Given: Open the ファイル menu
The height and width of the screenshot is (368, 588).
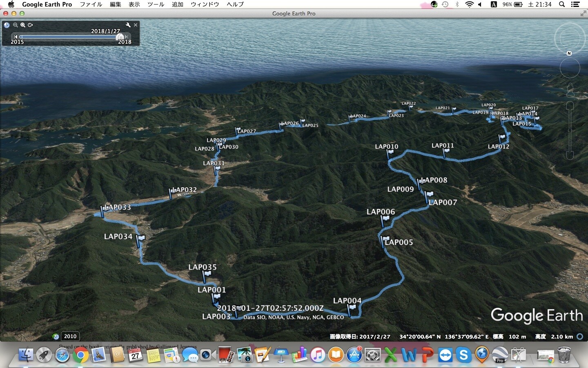Looking at the screenshot, I should pyautogui.click(x=91, y=4).
